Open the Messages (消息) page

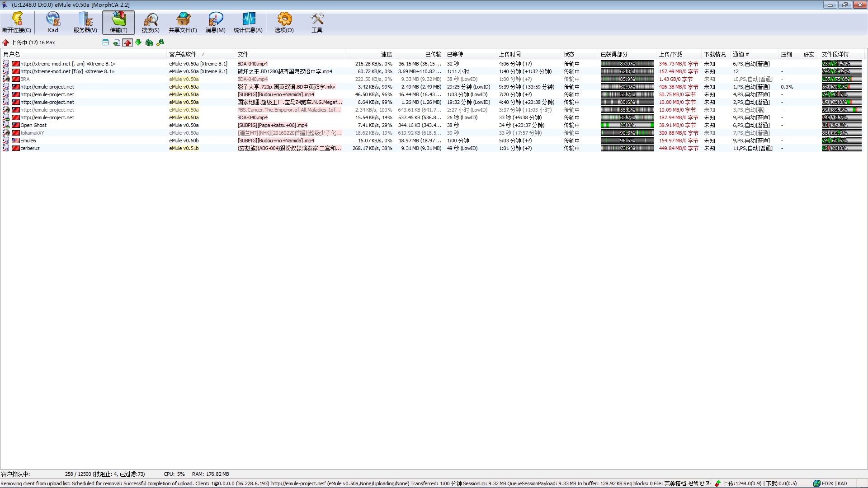pyautogui.click(x=215, y=23)
